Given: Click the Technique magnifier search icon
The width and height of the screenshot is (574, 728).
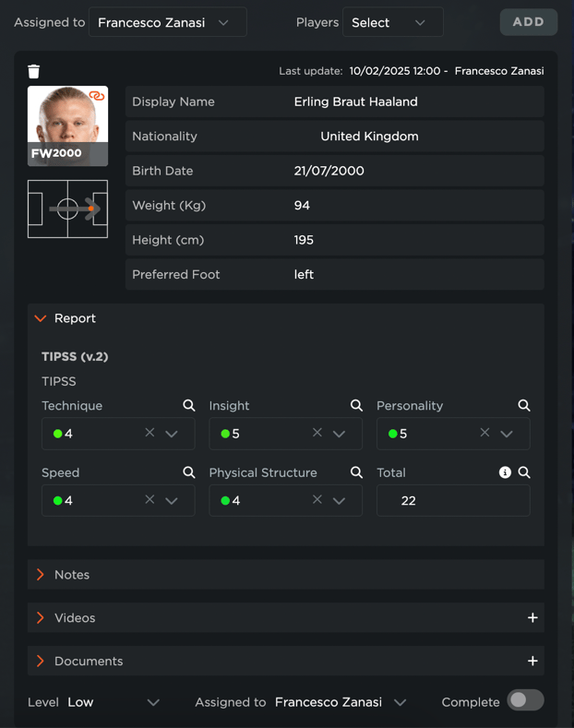Looking at the screenshot, I should [189, 406].
